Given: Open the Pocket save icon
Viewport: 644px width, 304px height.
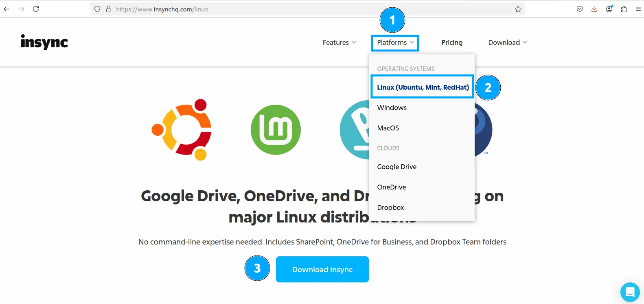Looking at the screenshot, I should [x=580, y=9].
